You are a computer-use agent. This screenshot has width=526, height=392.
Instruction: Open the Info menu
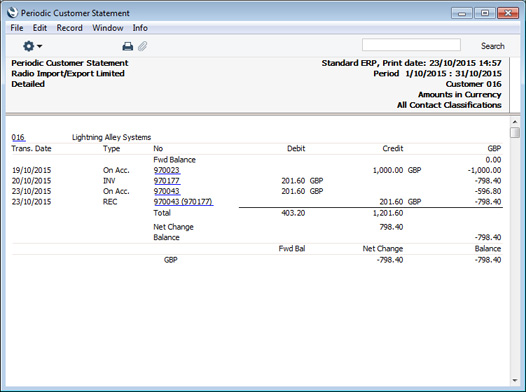coord(140,28)
